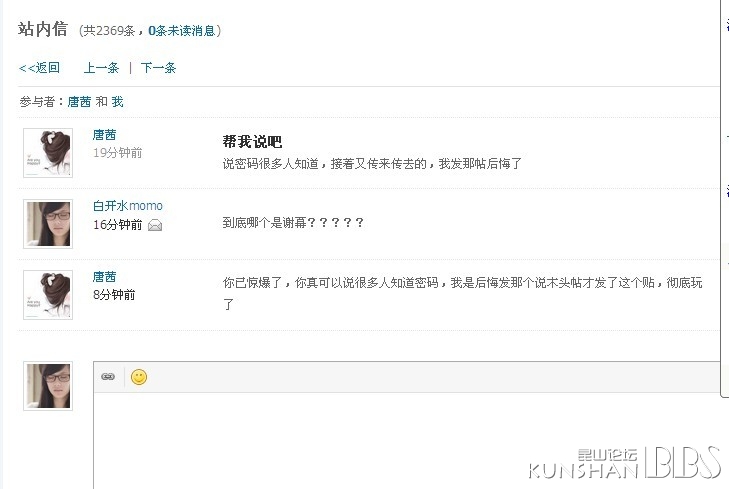Click the 帮我说吧 message title

click(x=252, y=141)
